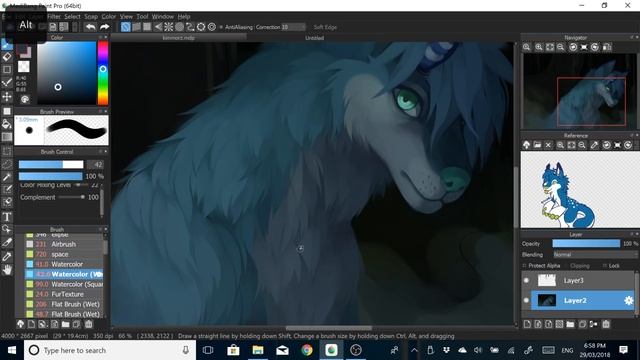Toggle Layer3 visibility dot
Image resolution: width=640 pixels, height=360 pixels.
(x=526, y=280)
